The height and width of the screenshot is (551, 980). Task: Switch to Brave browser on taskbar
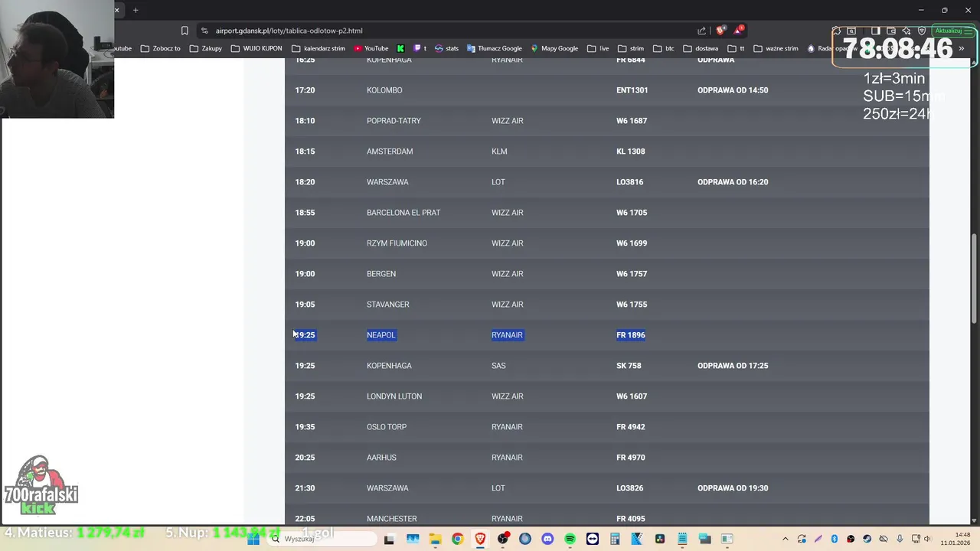click(x=480, y=539)
